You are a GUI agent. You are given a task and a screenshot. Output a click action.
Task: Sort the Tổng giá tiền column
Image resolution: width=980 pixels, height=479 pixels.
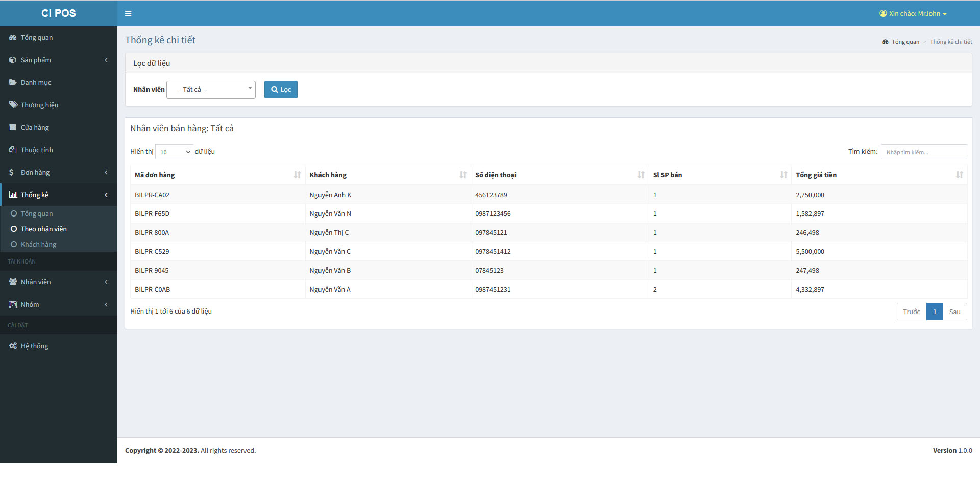point(959,175)
